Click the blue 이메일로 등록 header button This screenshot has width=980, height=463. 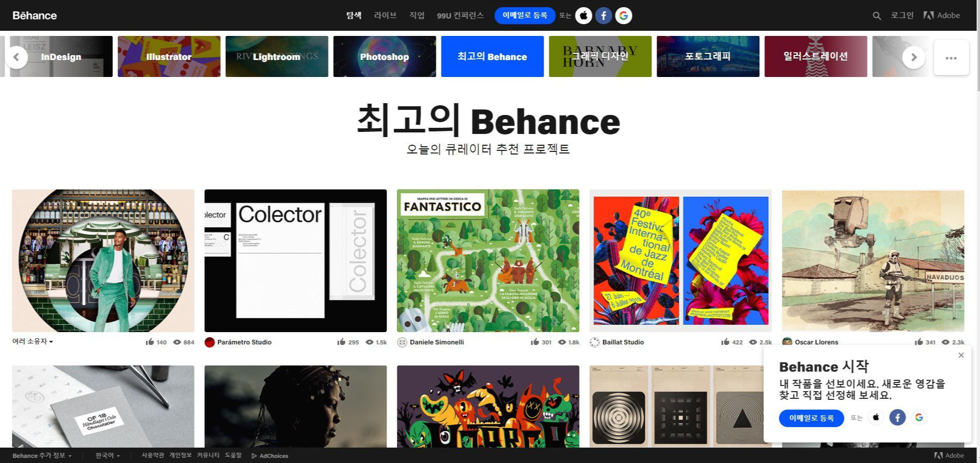pos(525,15)
